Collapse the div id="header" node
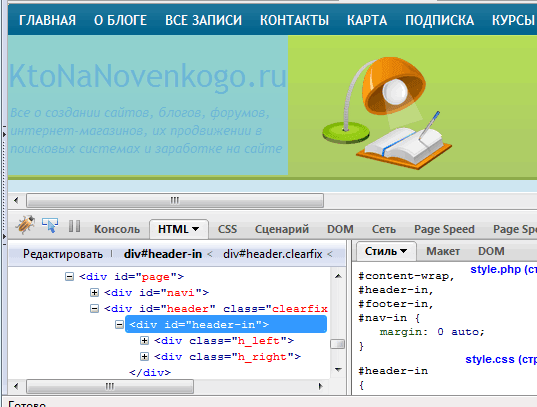This screenshot has height=407, width=537. click(94, 309)
